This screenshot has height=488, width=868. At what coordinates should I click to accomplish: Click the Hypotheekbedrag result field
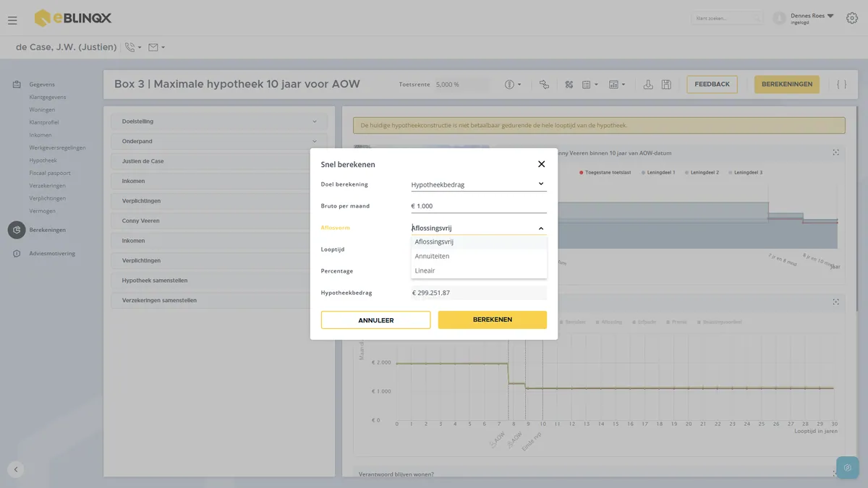(479, 293)
